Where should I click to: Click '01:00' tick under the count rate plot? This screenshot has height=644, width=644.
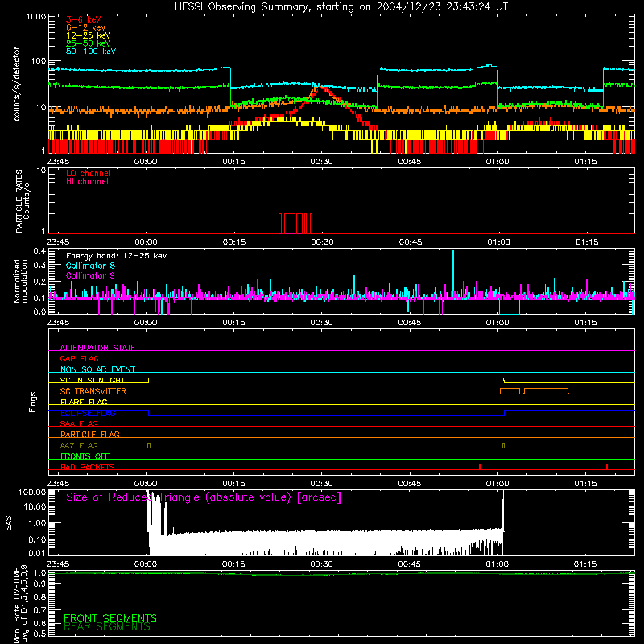coord(497,162)
